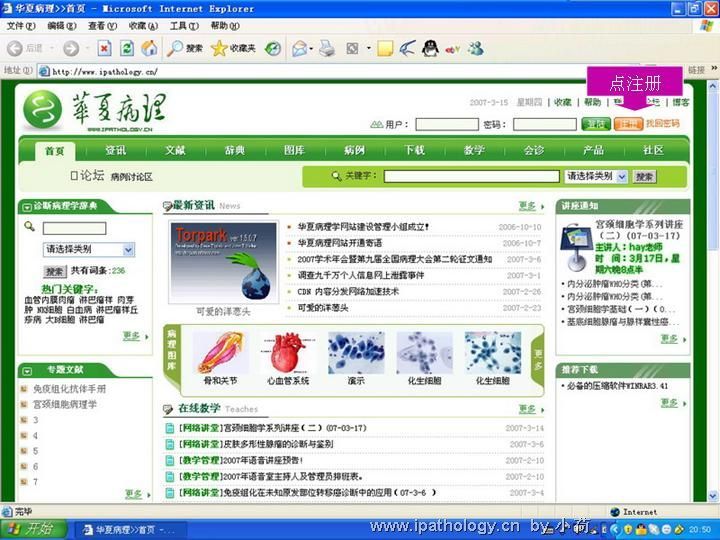Click the yellow note toolbar icon

pyautogui.click(x=385, y=48)
